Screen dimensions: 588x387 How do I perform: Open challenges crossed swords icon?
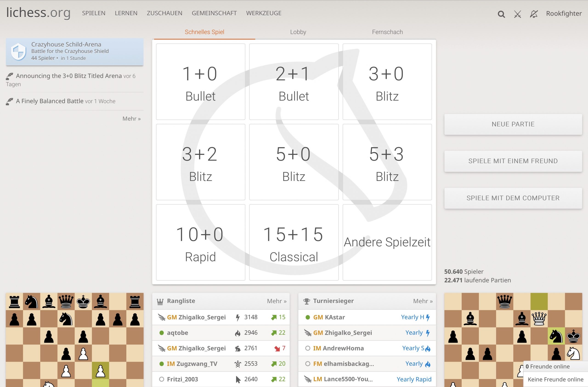pyautogui.click(x=517, y=14)
